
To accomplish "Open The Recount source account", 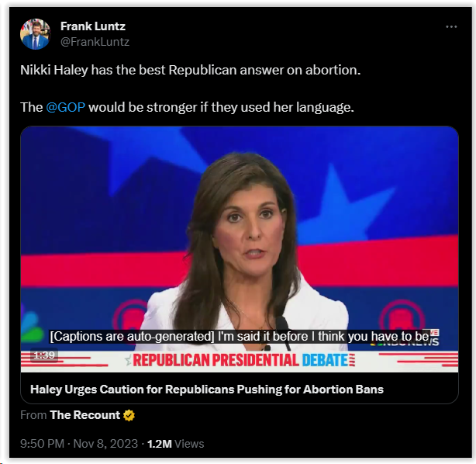I will click(85, 415).
